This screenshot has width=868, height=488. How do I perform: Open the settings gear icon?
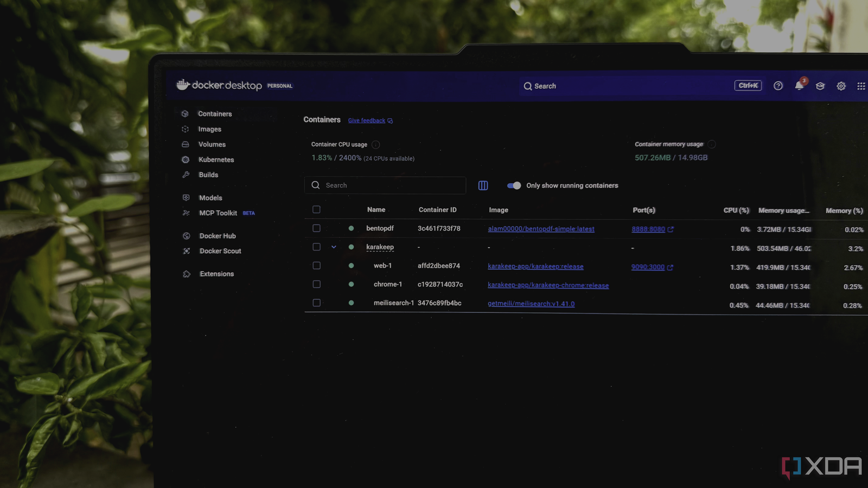(841, 86)
